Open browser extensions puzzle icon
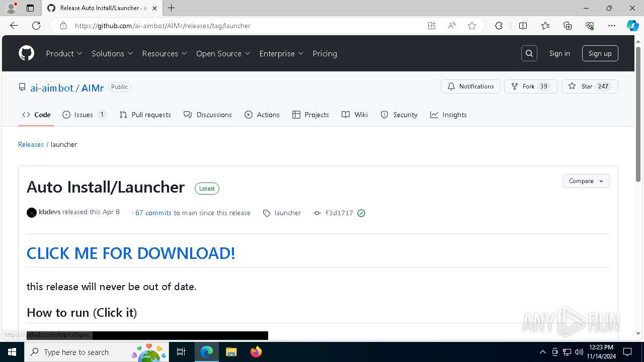The height and width of the screenshot is (362, 644). (x=499, y=26)
